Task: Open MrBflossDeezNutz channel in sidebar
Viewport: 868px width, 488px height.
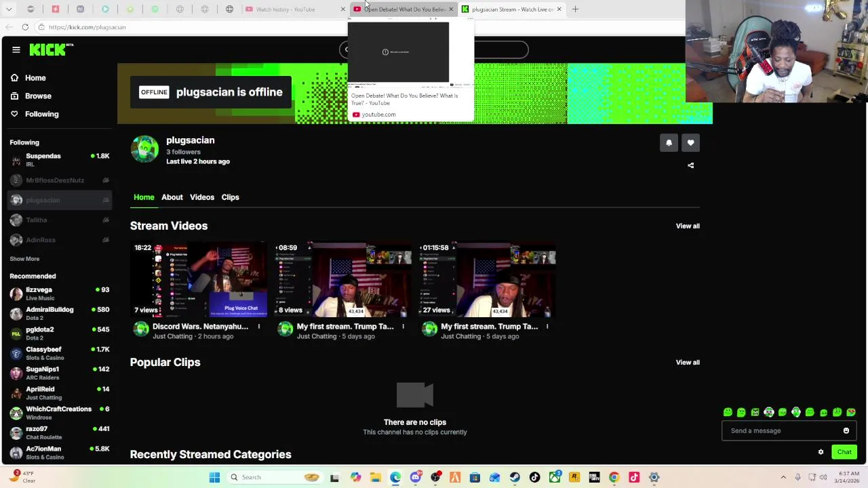Action: [x=59, y=180]
